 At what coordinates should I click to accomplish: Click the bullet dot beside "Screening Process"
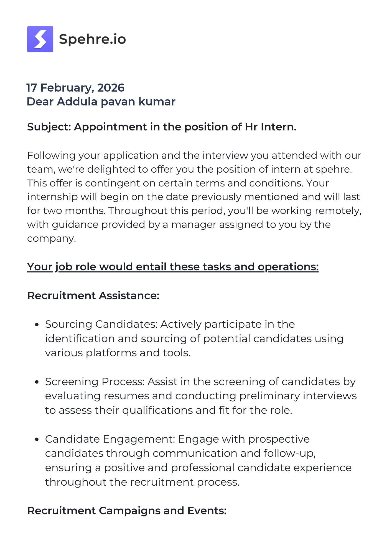click(37, 382)
